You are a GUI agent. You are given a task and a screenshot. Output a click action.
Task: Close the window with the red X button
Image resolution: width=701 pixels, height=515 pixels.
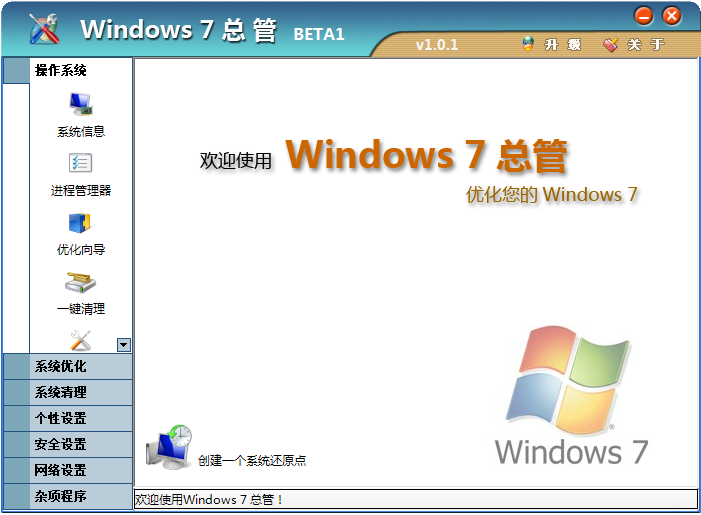click(x=671, y=16)
